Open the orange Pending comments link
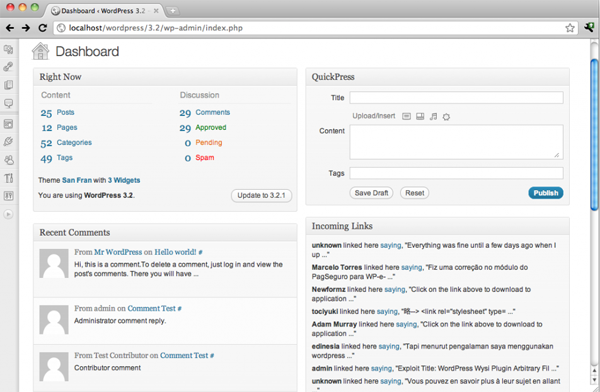The height and width of the screenshot is (392, 600). coord(209,142)
